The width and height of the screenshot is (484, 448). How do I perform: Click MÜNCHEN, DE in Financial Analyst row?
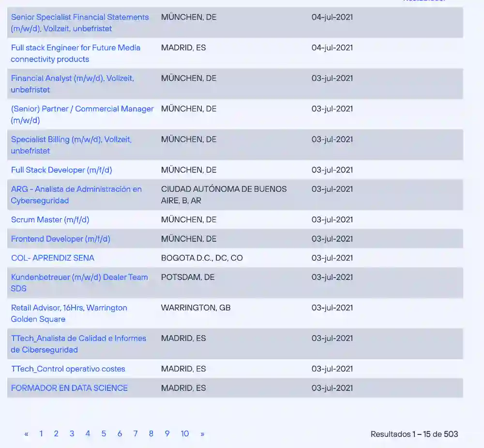coord(189,78)
